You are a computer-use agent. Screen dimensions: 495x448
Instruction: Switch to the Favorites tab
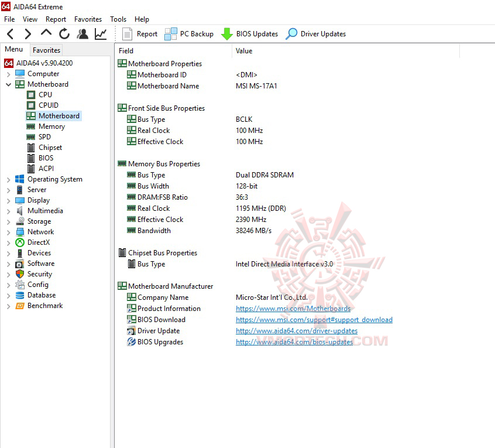click(x=46, y=50)
